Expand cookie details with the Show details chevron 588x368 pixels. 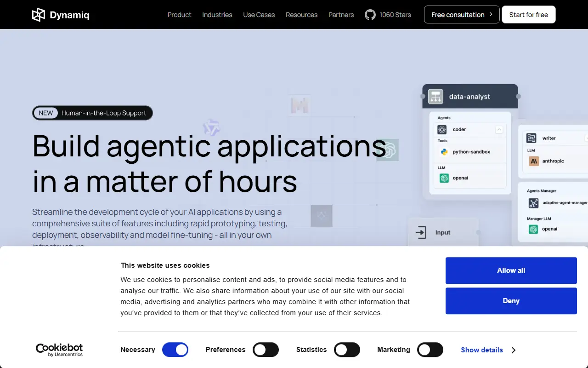coord(513,350)
